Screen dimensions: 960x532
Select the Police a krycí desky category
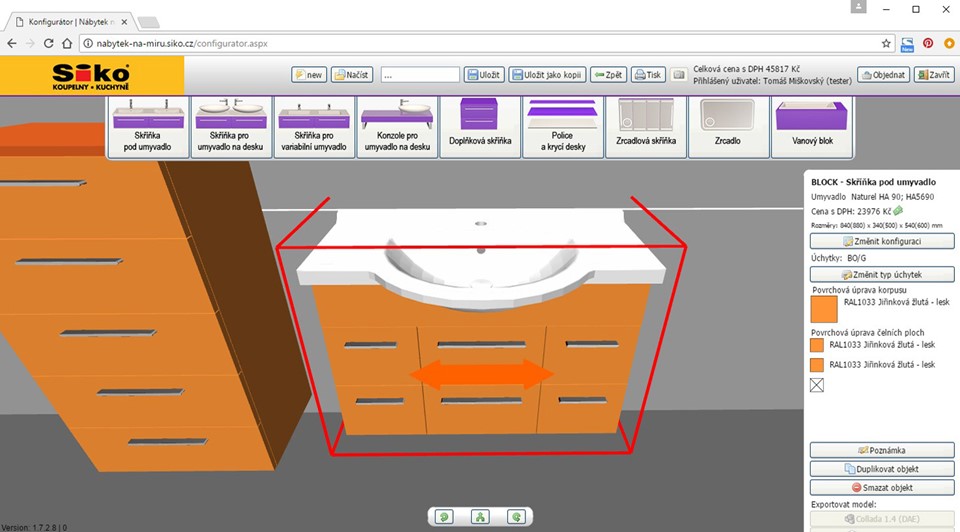tap(562, 127)
